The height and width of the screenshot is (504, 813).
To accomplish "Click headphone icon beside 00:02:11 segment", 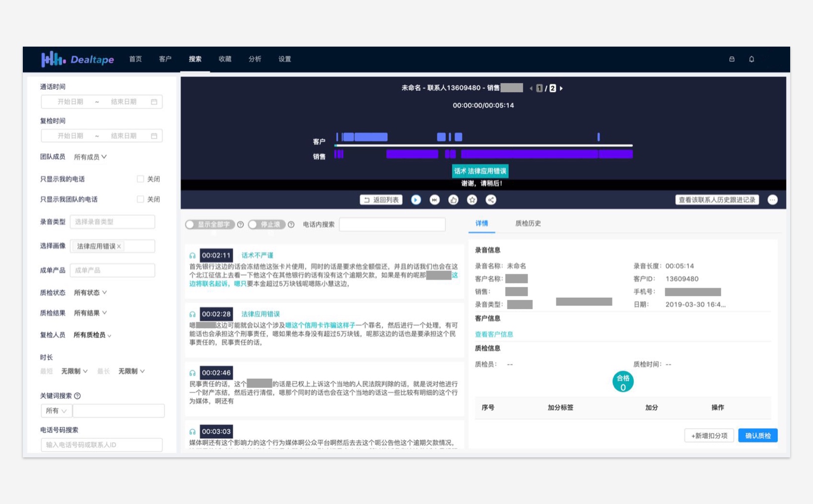I will (x=193, y=256).
